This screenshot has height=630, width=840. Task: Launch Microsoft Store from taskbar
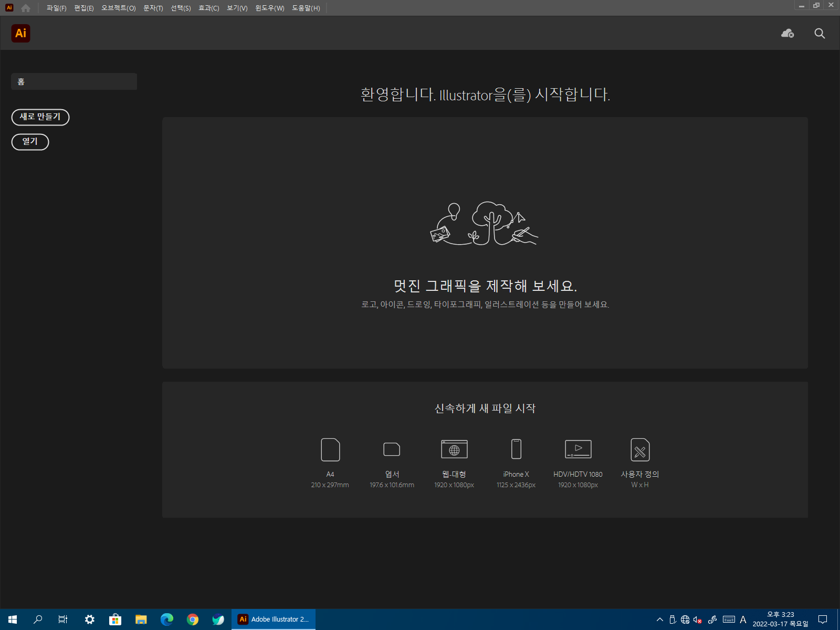[x=115, y=619]
